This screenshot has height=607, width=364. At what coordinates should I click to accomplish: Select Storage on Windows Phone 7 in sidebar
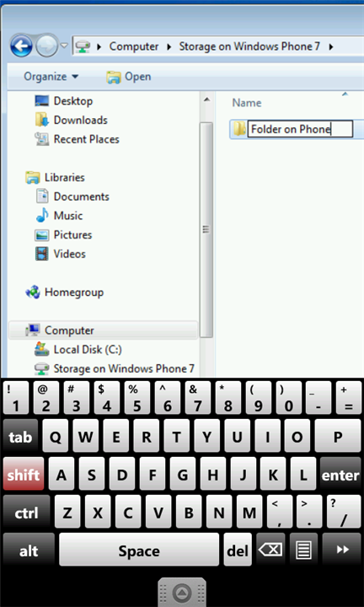pos(114,368)
